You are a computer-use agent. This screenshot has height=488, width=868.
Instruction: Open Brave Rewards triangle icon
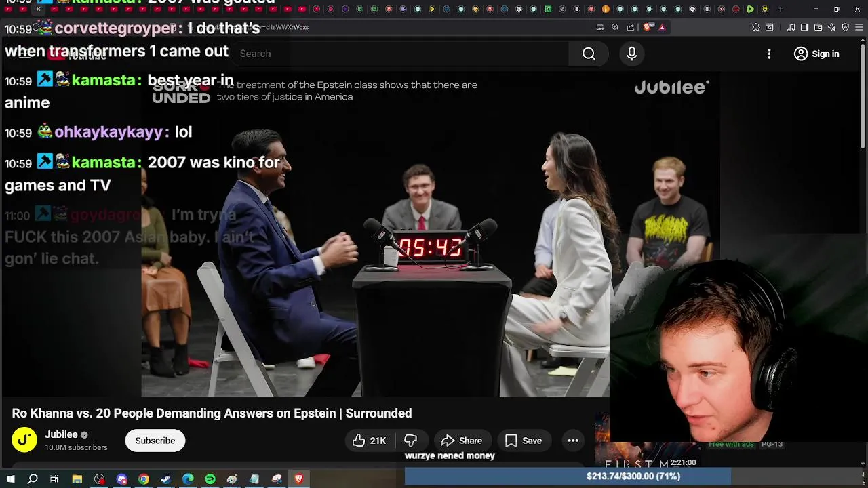click(662, 27)
